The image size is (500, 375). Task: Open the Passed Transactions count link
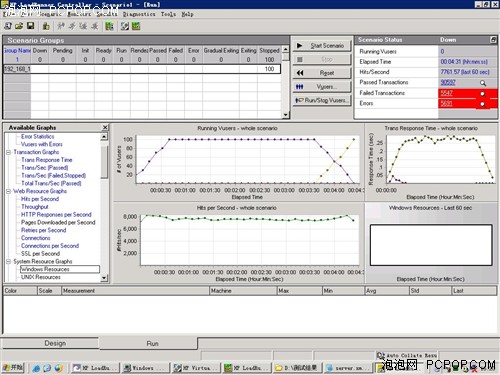[448, 82]
